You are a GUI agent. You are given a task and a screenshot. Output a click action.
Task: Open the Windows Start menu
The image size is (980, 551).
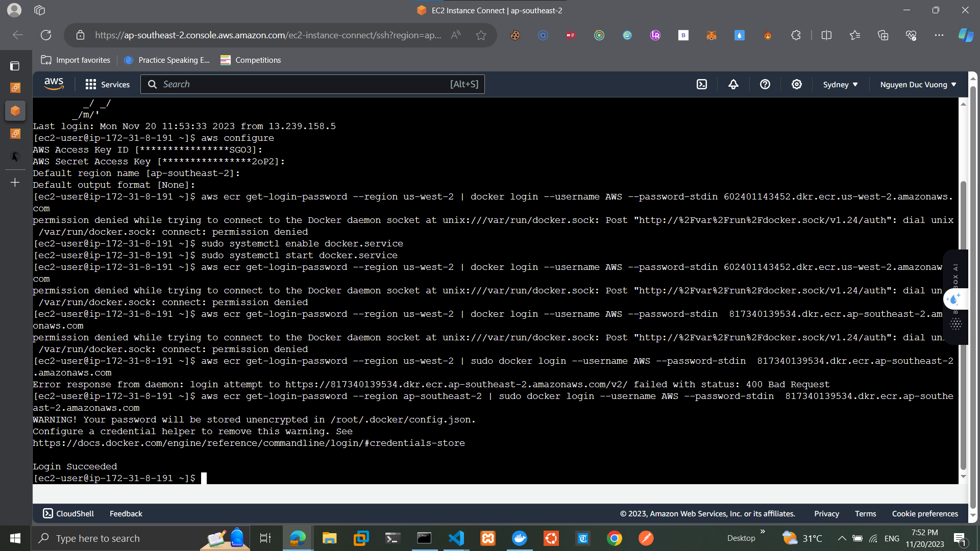tap(15, 538)
